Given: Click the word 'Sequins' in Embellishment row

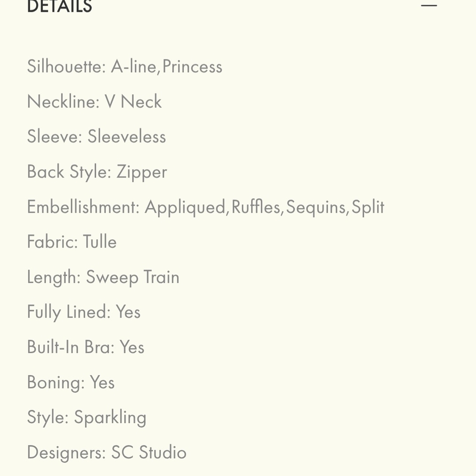Looking at the screenshot, I should (316, 207).
